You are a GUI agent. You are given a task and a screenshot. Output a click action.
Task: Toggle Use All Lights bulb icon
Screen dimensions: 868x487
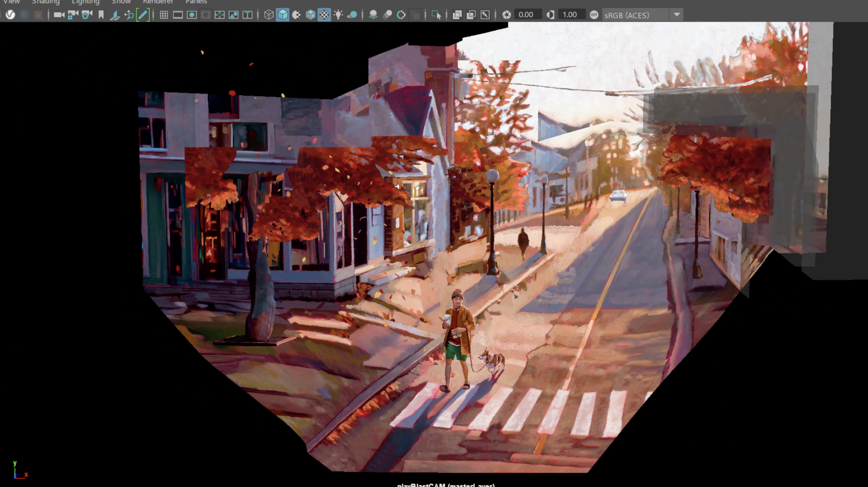point(338,15)
